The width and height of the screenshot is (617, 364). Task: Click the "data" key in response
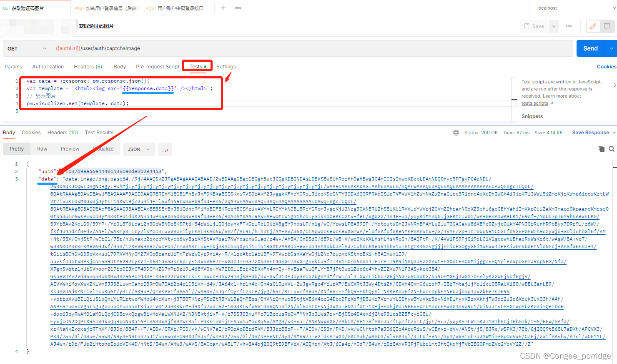pyautogui.click(x=47, y=179)
